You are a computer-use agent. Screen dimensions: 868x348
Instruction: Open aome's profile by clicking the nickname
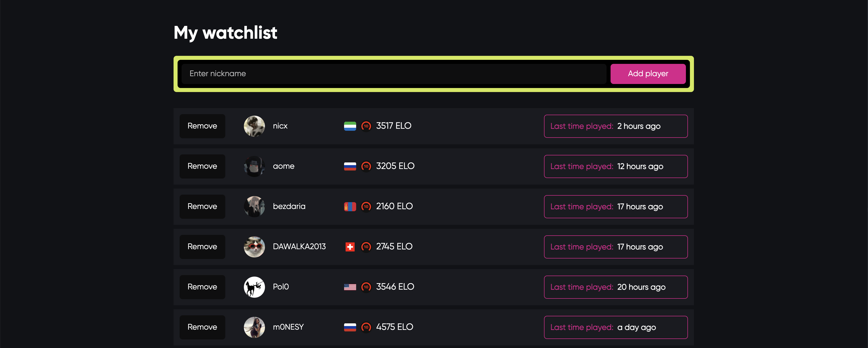[x=283, y=166]
